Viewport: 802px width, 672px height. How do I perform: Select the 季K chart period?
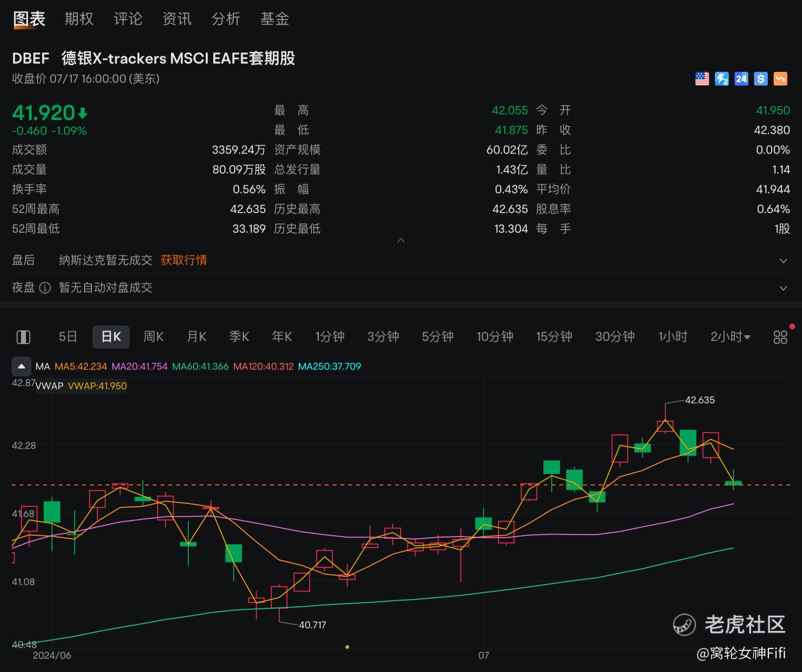(x=239, y=337)
